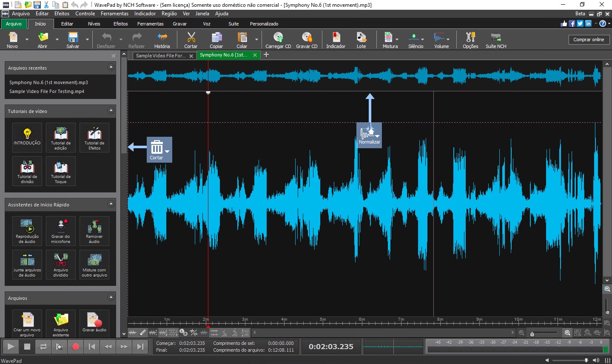
Task: Click the Silêncio icon in the ribbon
Action: pyautogui.click(x=413, y=40)
